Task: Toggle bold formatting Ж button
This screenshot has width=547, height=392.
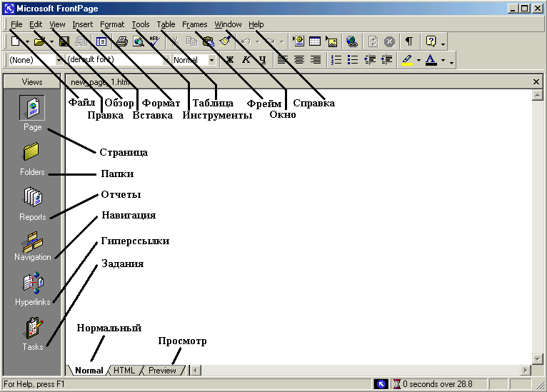Action: coord(229,60)
